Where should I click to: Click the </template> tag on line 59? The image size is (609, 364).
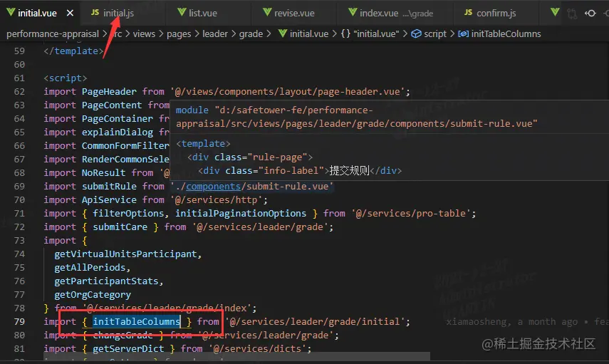[73, 51]
